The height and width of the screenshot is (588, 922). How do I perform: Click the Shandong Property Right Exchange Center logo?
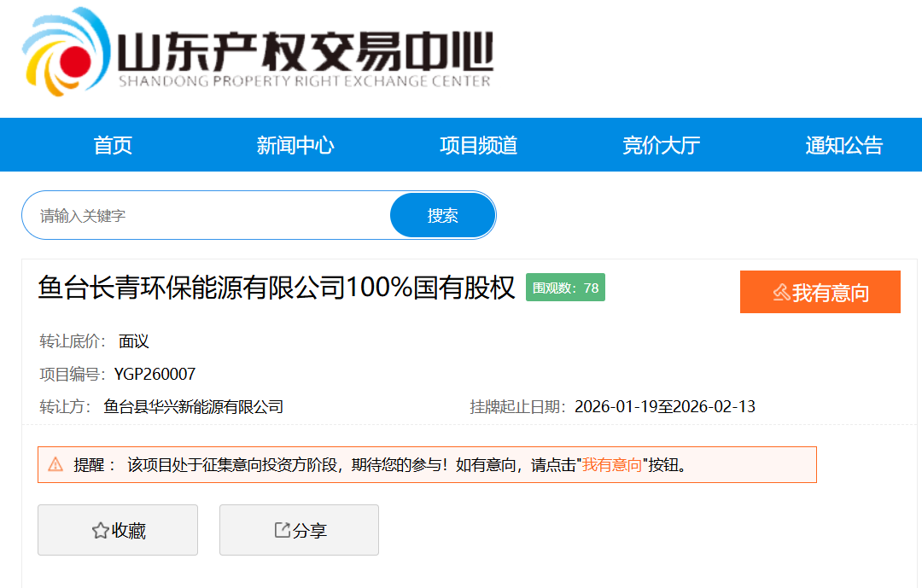[256, 53]
